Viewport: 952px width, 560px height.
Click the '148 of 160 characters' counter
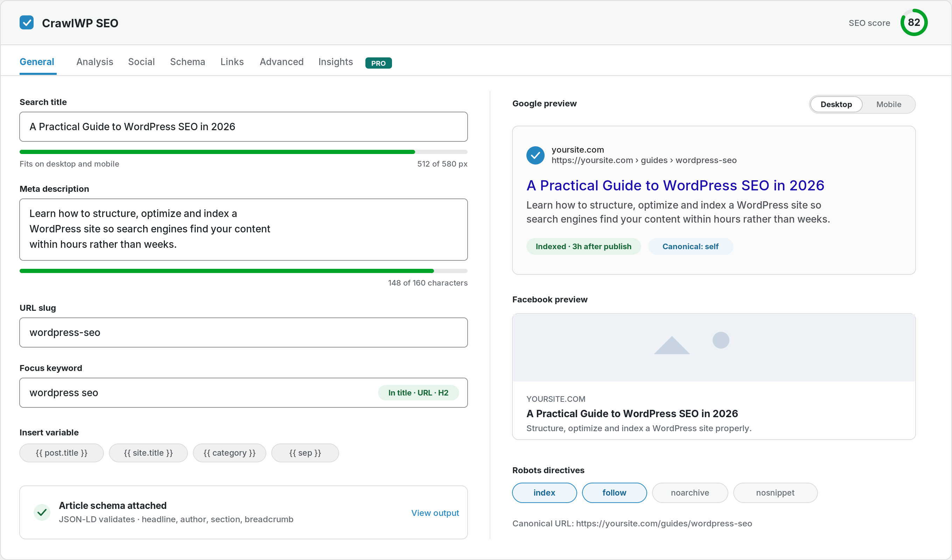tap(427, 283)
